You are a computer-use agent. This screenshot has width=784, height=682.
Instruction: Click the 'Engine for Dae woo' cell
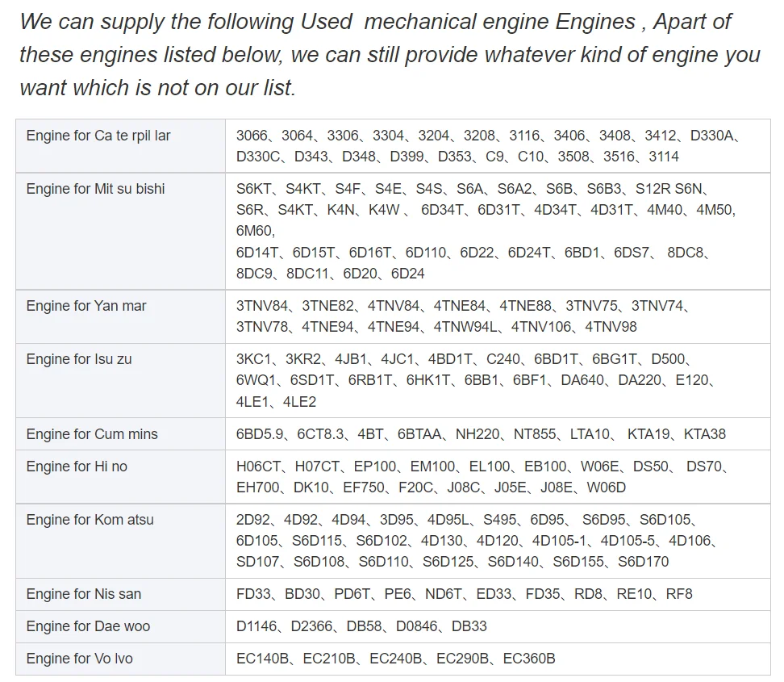coord(88,626)
